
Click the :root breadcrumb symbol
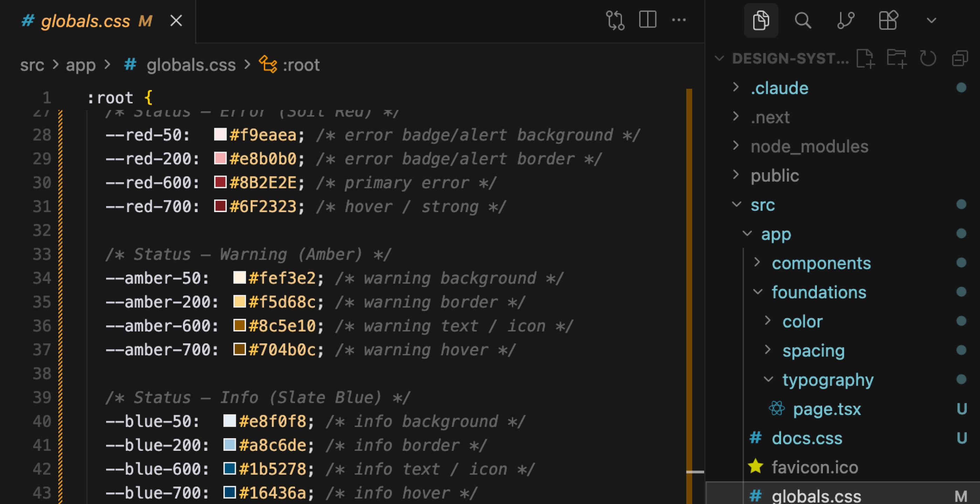click(289, 65)
